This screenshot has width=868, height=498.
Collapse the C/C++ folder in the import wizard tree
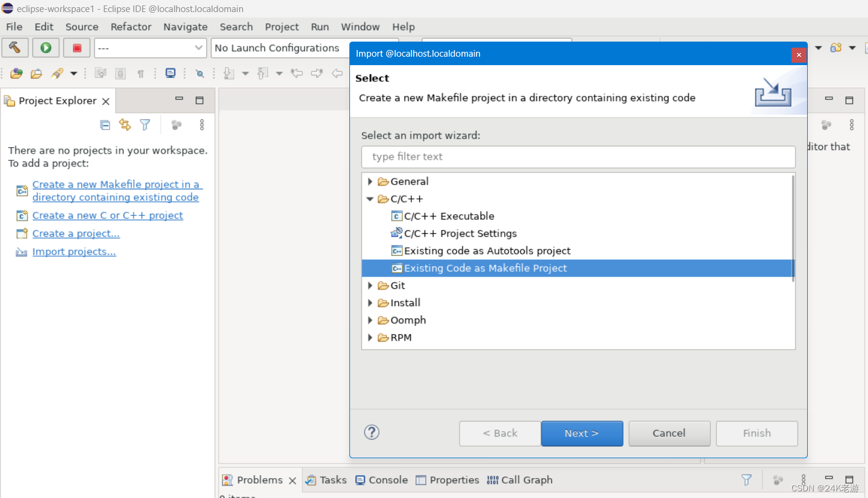point(370,199)
